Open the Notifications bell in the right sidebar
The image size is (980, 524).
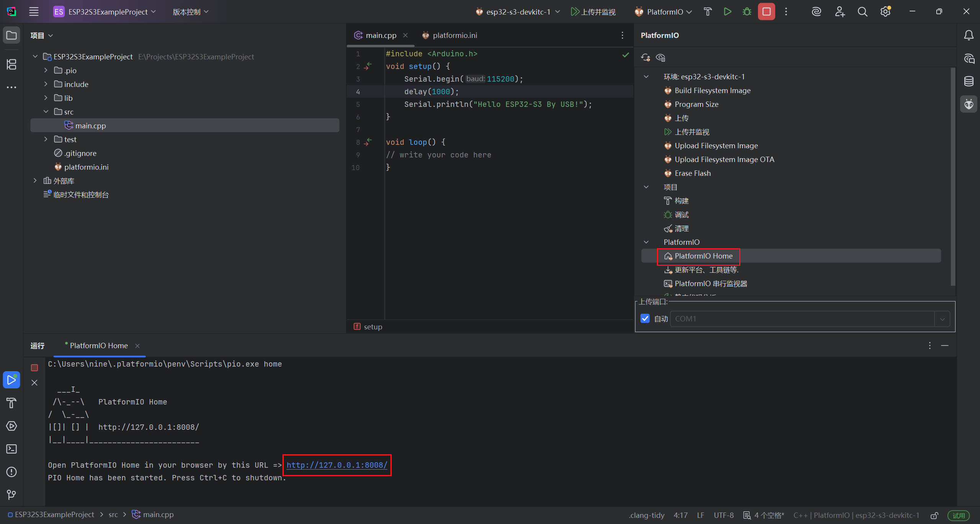coord(969,35)
